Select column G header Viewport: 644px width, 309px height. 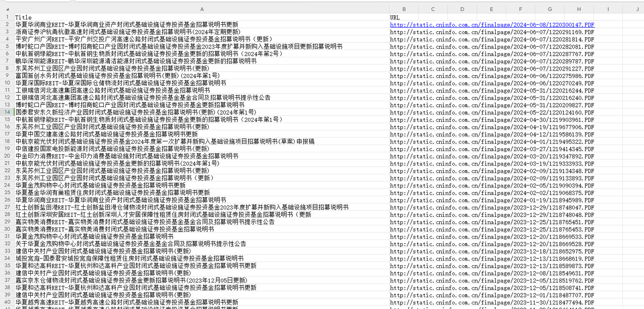pyautogui.click(x=549, y=9)
